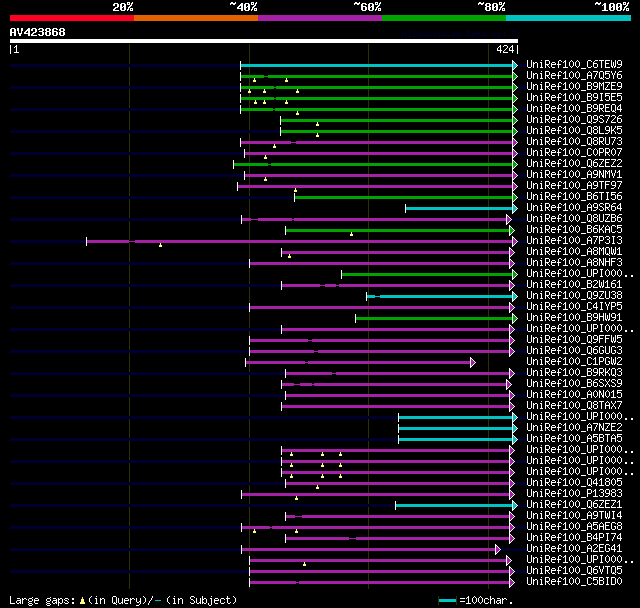640x608 pixels.
Task: Open the UniRef100_A8MQW1 entry
Action: click(574, 252)
